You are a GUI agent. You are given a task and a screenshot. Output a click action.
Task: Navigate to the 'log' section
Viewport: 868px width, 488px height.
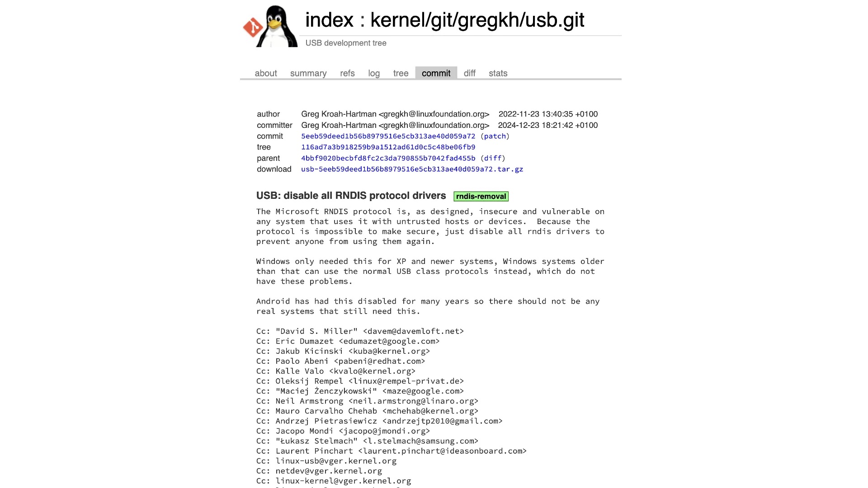point(374,73)
